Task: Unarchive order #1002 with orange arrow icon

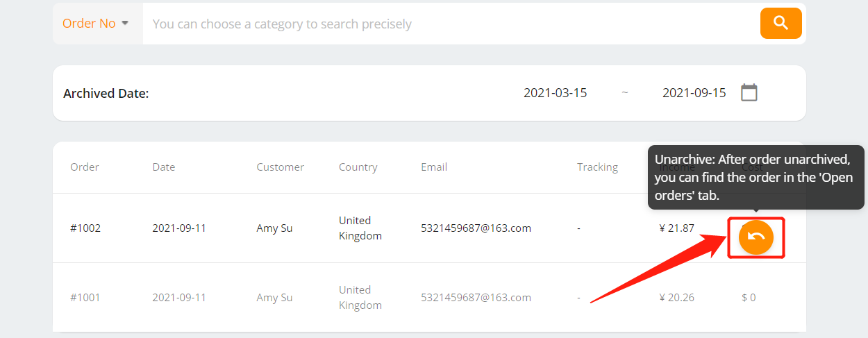Action: point(756,237)
